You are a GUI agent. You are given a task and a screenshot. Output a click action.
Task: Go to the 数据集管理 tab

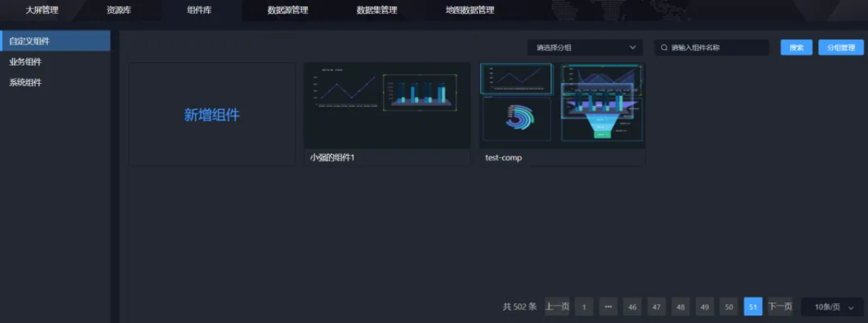coord(376,10)
